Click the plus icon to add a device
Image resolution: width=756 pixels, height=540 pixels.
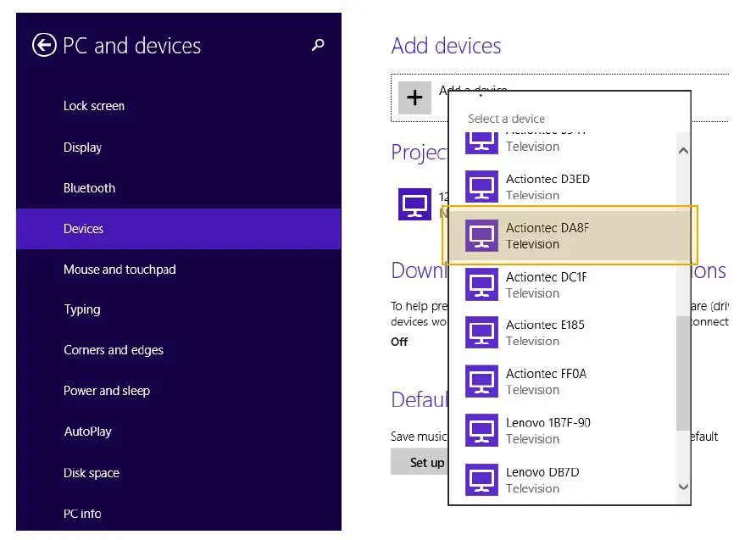click(414, 97)
